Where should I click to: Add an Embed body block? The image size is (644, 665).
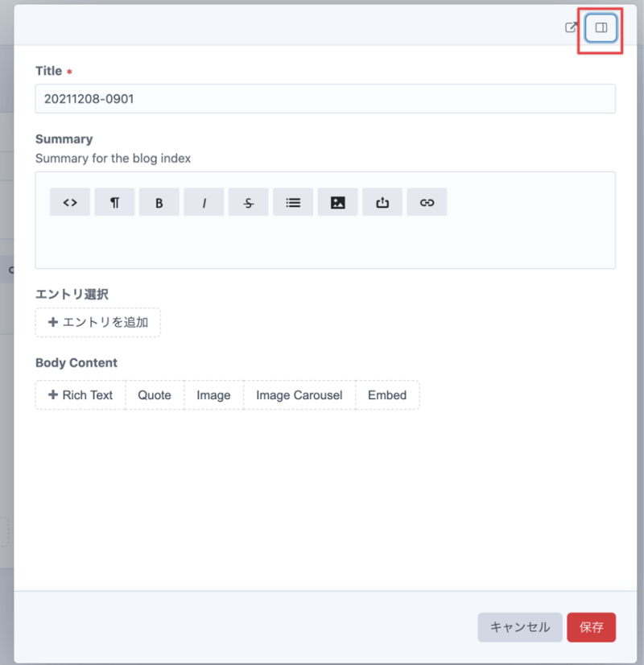[387, 395]
